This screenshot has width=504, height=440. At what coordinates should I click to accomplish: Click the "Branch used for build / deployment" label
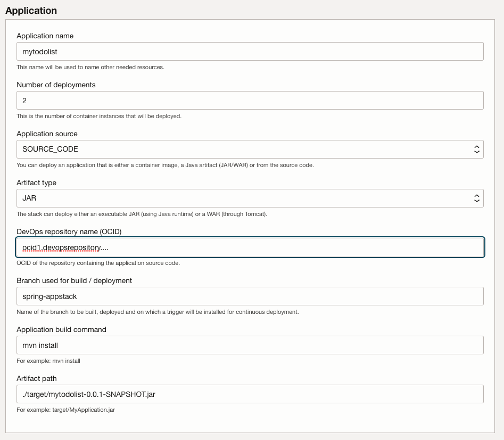[75, 280]
